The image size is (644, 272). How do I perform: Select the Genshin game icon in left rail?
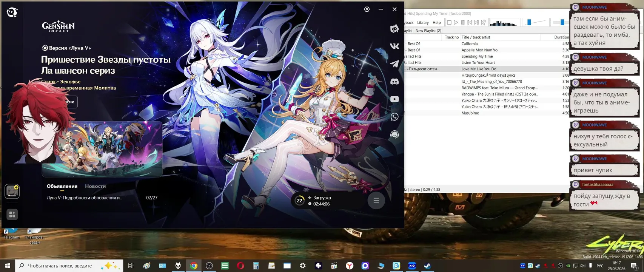[x=12, y=191]
